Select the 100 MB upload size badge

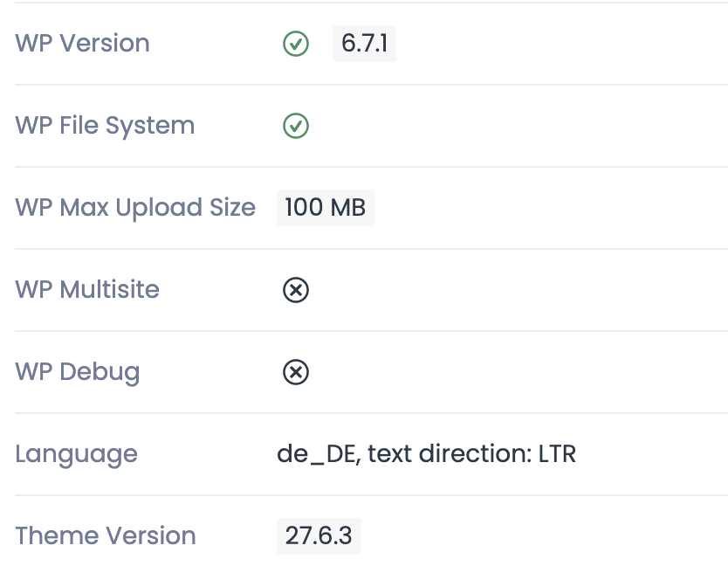pyautogui.click(x=326, y=208)
